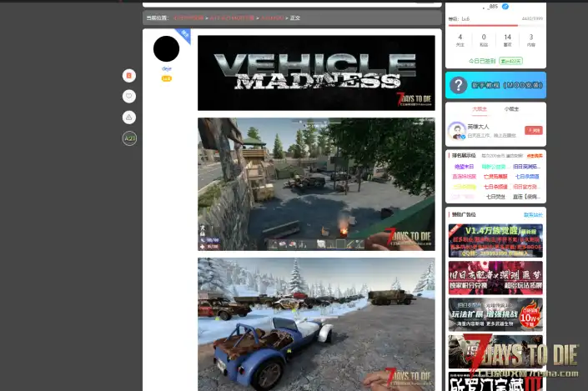Click the warning triangle report icon

pos(129,118)
